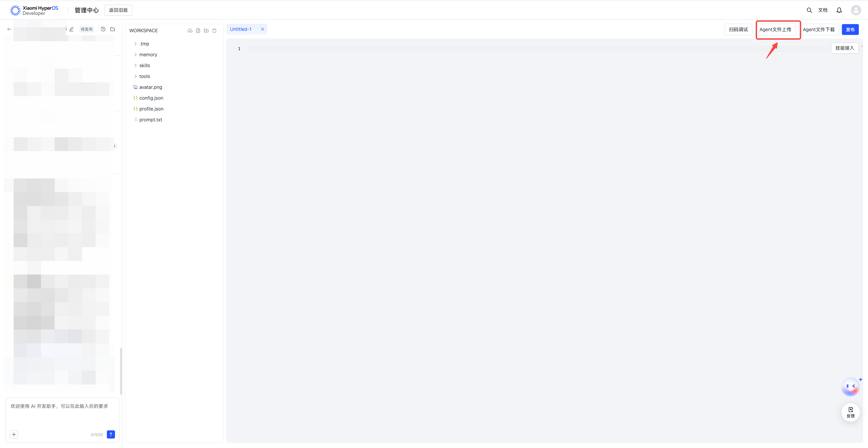Click the search magnifier icon
The height and width of the screenshot is (448, 868).
point(809,10)
